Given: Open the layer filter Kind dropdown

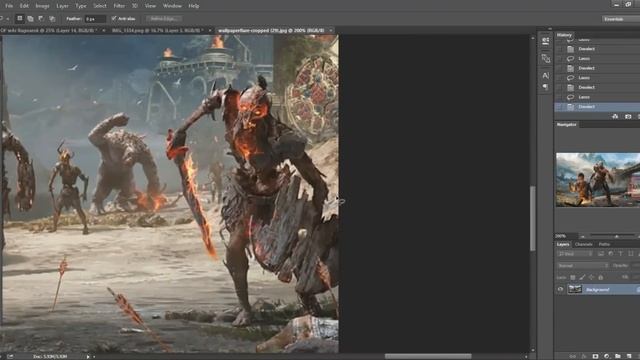Looking at the screenshot, I should (x=575, y=254).
